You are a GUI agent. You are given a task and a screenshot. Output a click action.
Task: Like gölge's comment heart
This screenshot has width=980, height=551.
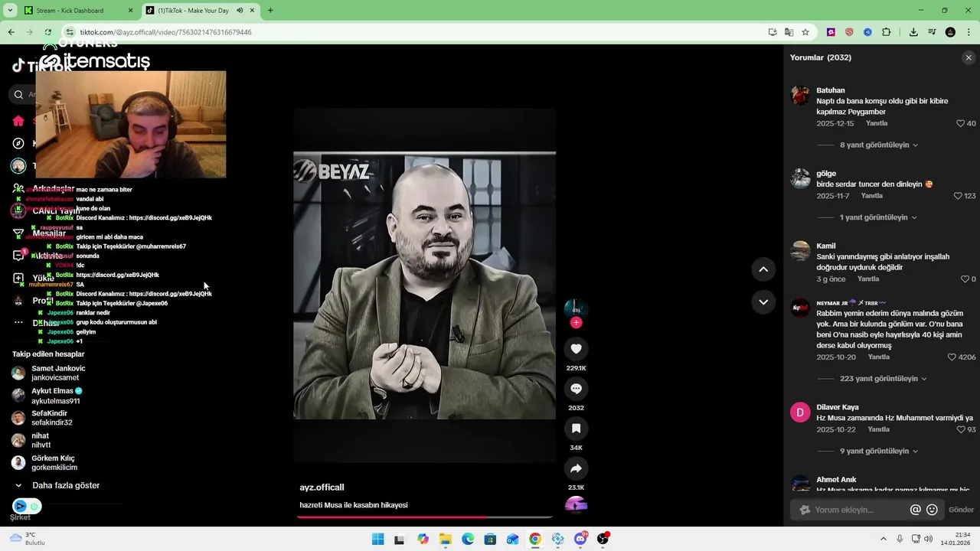click(x=958, y=196)
